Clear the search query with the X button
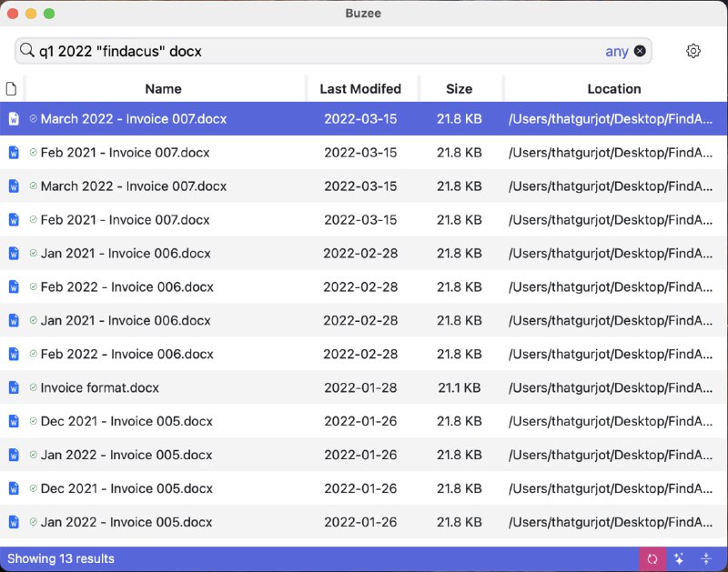This screenshot has height=572, width=728. 640,52
